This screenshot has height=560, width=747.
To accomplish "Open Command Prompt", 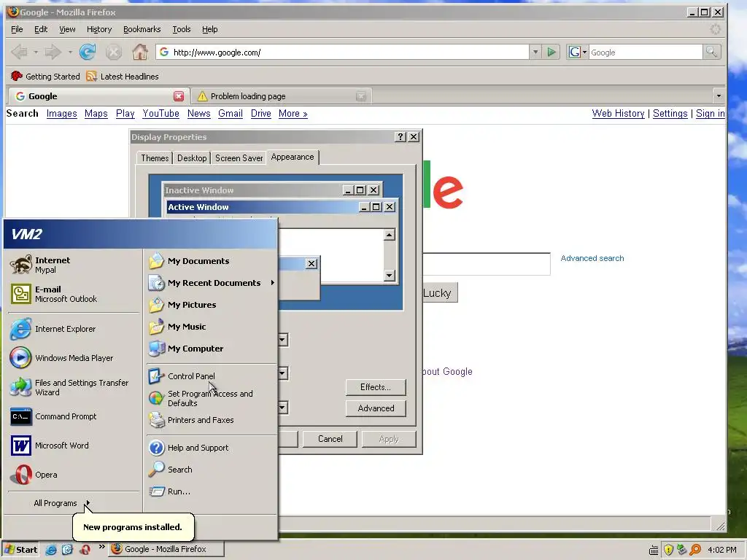I will point(74,416).
